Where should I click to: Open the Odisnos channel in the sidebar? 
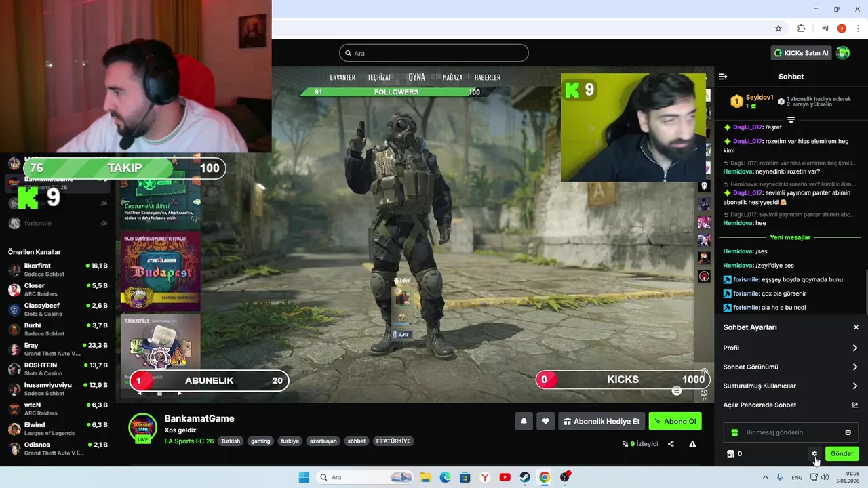[58, 449]
